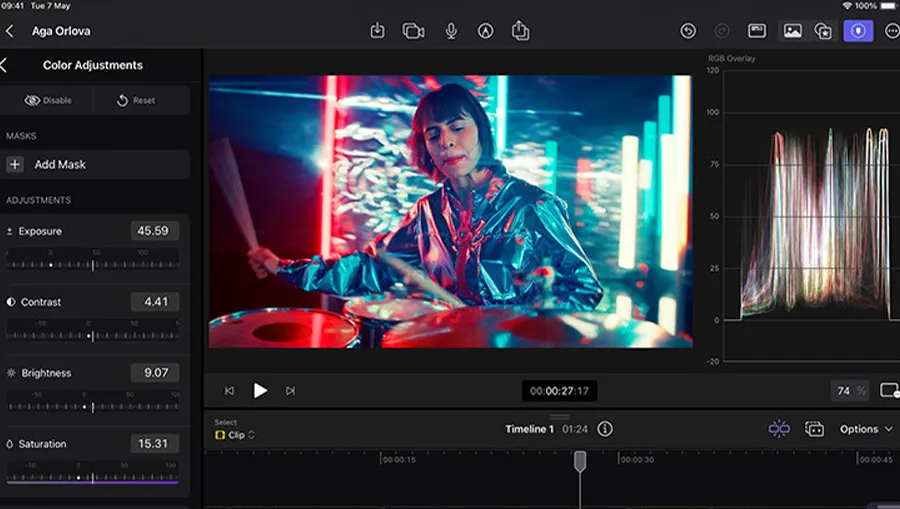The width and height of the screenshot is (900, 509).
Task: Click the Timeline 1 title
Action: pyautogui.click(x=529, y=429)
